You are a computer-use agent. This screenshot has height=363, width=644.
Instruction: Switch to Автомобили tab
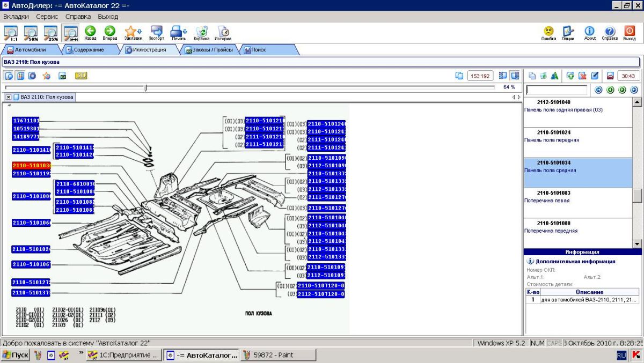coord(31,49)
